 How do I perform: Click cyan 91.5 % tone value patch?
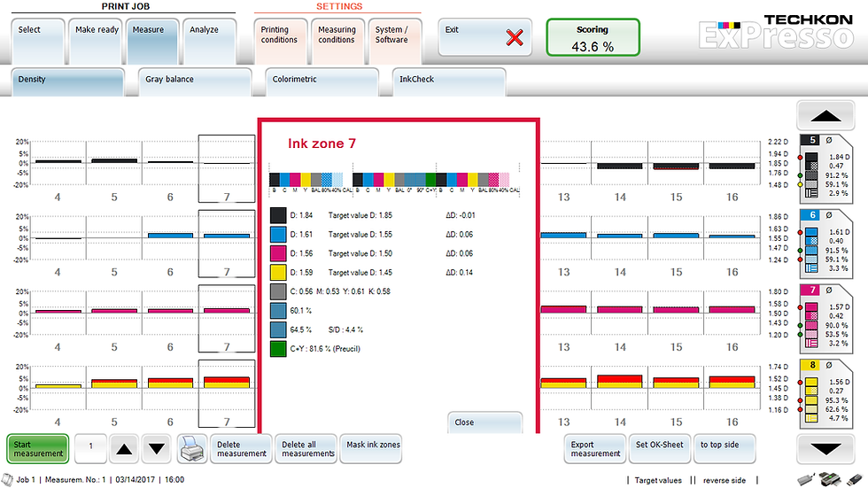(811, 251)
